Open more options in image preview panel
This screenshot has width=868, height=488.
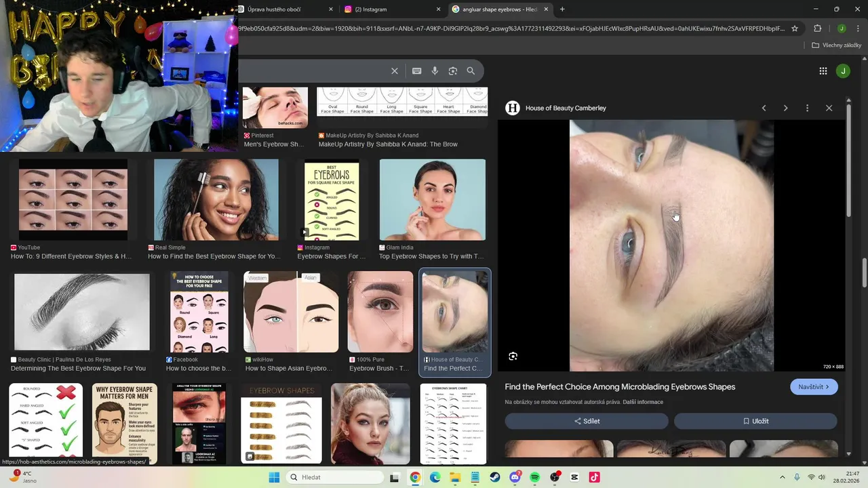point(807,108)
